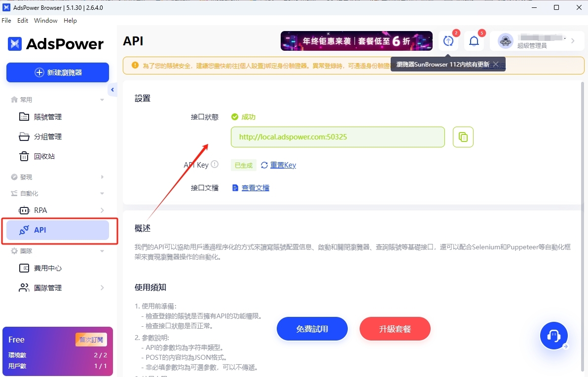
Task: Click the AdsPower logo
Action: tap(56, 44)
